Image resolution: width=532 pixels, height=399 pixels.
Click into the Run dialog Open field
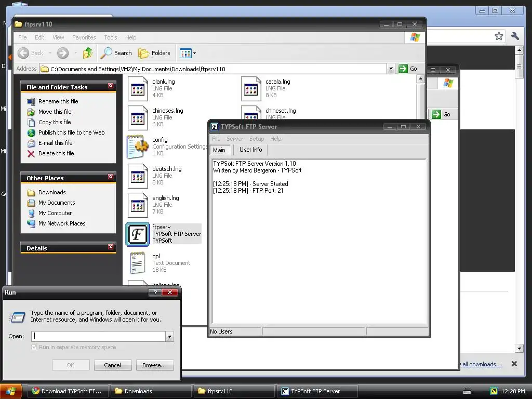point(98,337)
